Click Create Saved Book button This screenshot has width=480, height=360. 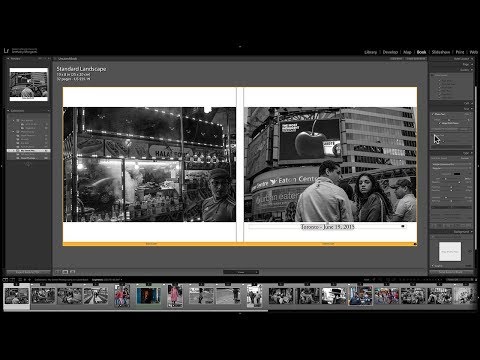(x=415, y=59)
